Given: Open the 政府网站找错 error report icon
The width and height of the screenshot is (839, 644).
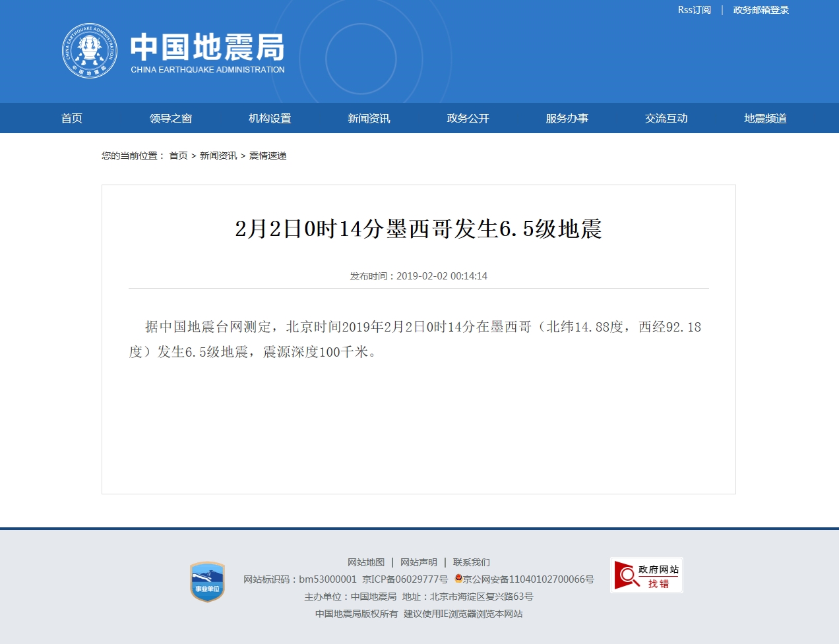Looking at the screenshot, I should pos(646,575).
